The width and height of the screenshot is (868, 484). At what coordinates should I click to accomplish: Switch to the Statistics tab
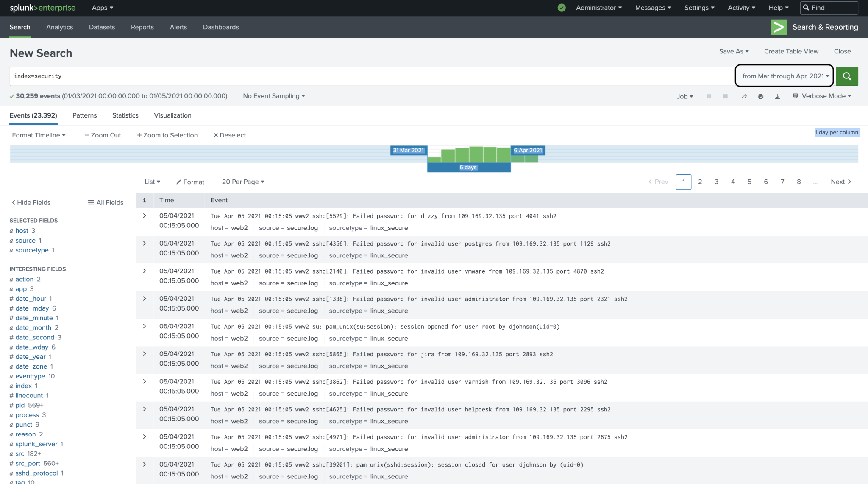tap(125, 115)
